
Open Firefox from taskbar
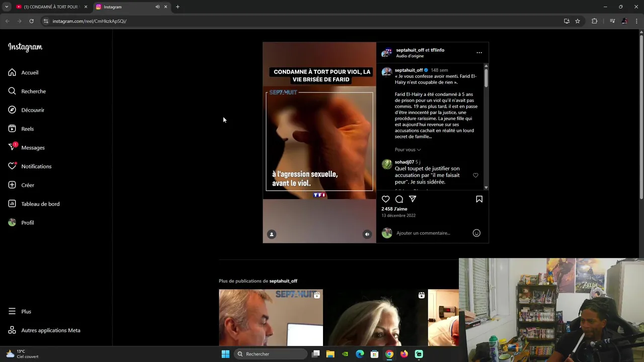pyautogui.click(x=404, y=354)
